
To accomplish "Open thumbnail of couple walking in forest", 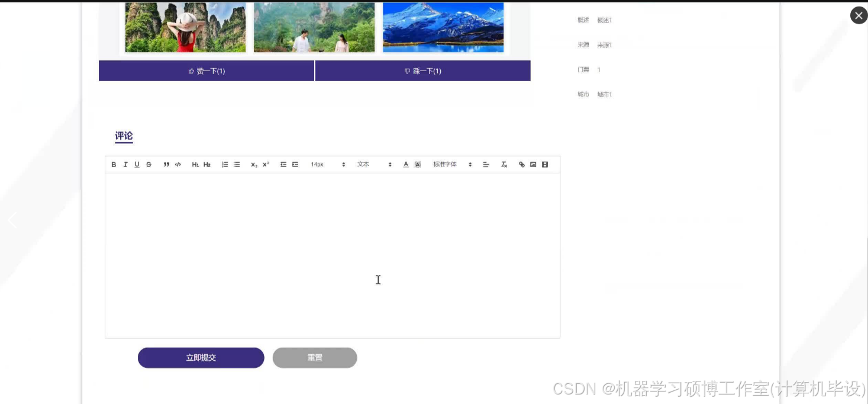I will pyautogui.click(x=314, y=27).
